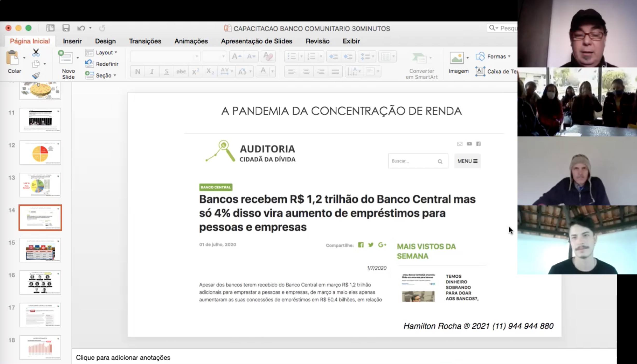Toggle italic formatting button
637x364 pixels.
point(152,71)
